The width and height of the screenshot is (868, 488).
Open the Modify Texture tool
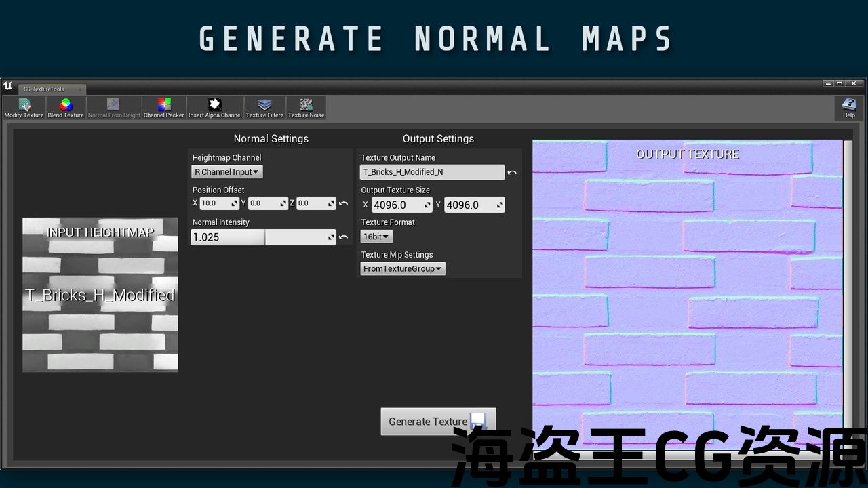pos(24,108)
